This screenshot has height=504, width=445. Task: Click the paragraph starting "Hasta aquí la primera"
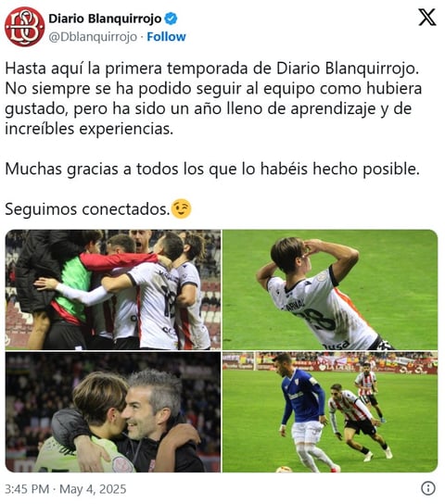point(213,98)
